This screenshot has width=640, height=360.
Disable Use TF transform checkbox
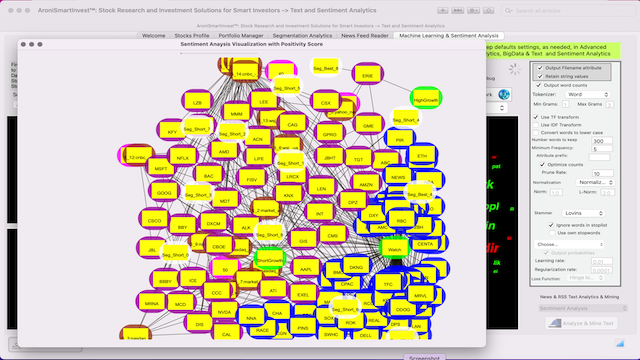(536, 117)
